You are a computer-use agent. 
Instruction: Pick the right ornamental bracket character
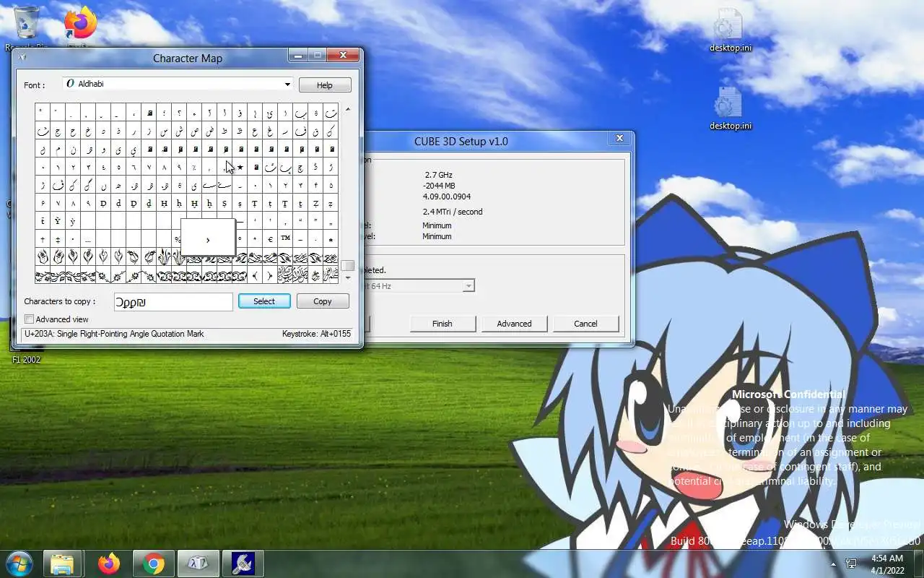270,276
